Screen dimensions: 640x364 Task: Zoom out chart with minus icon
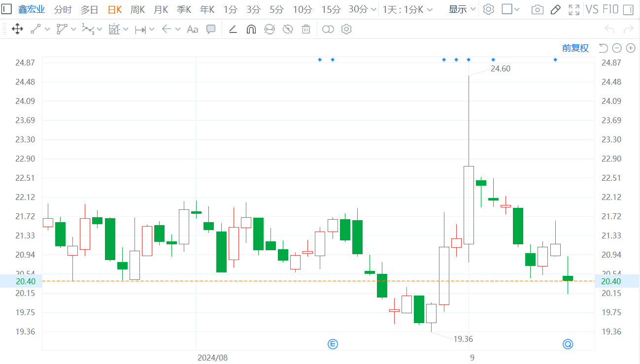point(617,48)
